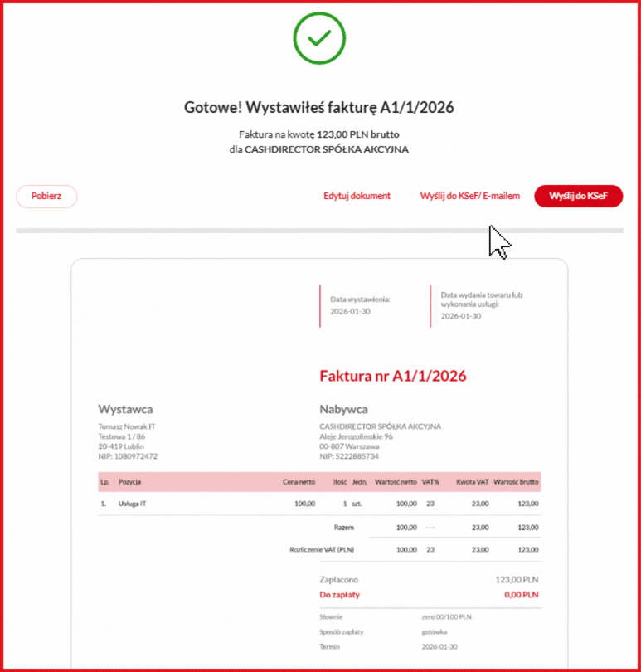Click the Data wystawienia date 2026-01-30
Viewport: 641px width, 672px height.
(350, 312)
